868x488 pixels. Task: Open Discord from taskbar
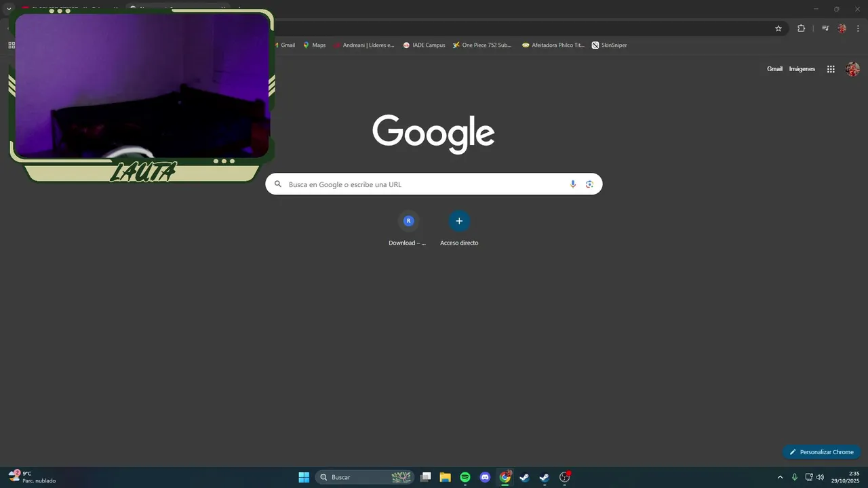[x=485, y=477]
